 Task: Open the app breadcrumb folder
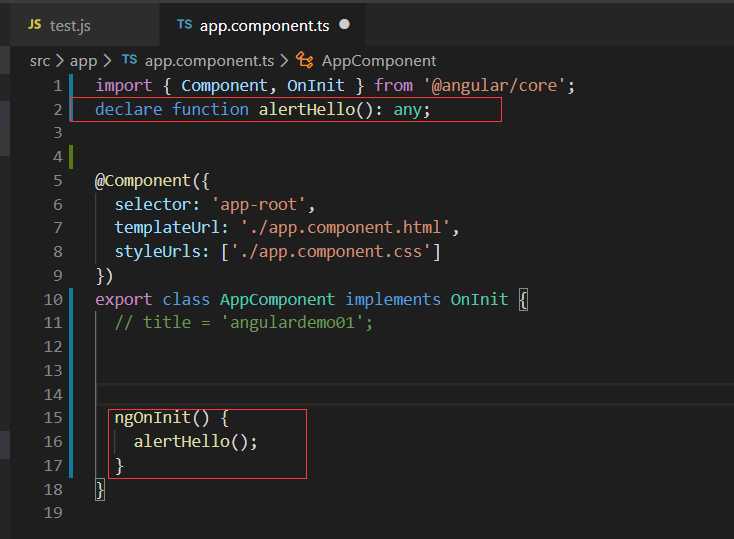[x=83, y=61]
